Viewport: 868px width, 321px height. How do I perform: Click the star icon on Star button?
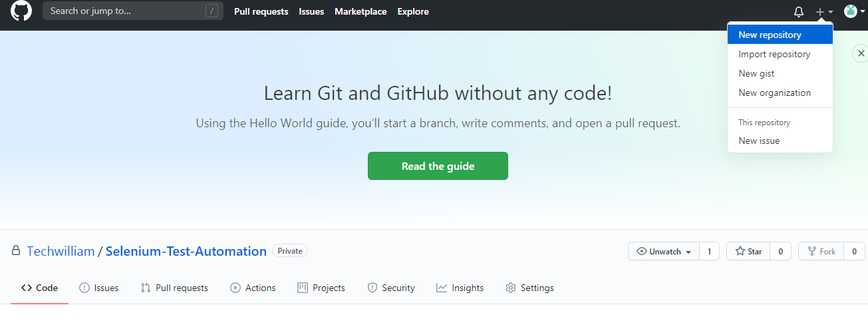coord(740,251)
